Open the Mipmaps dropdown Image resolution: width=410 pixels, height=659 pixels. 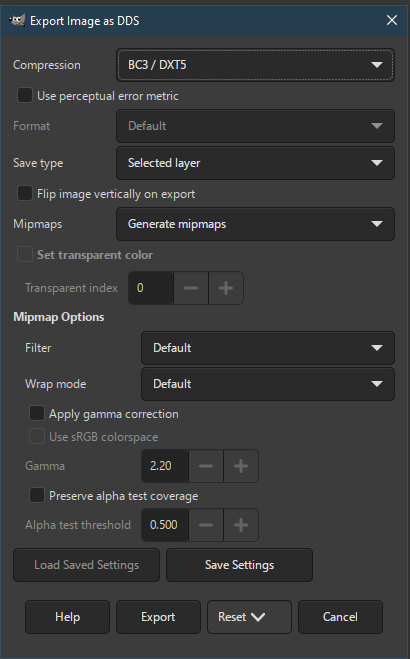(x=255, y=224)
